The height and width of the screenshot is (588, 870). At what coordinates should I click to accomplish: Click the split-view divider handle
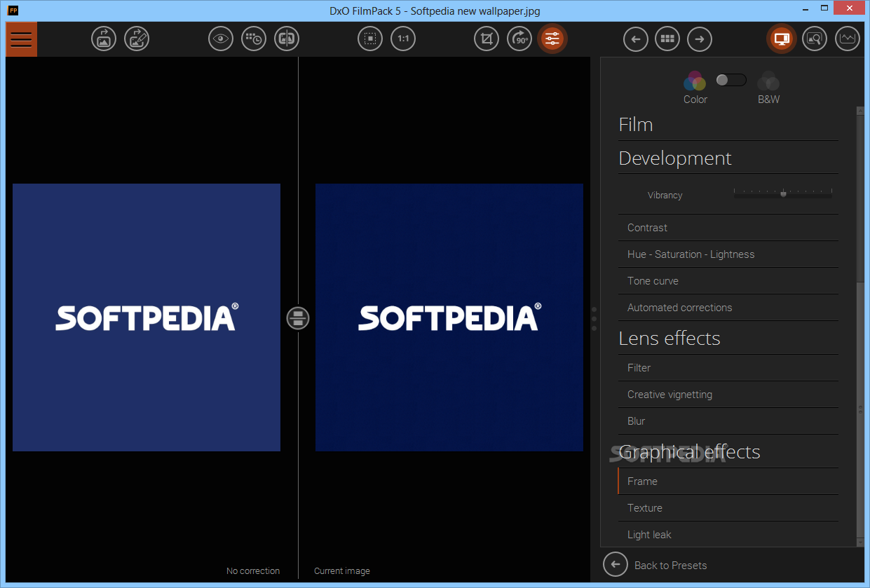click(x=298, y=318)
